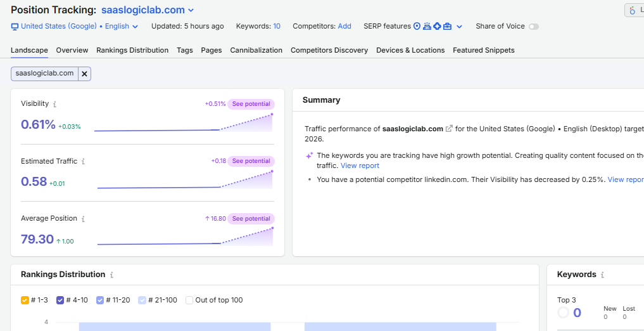
Task: Click the sparkle AI insight icon in Summary
Action: [x=309, y=155]
